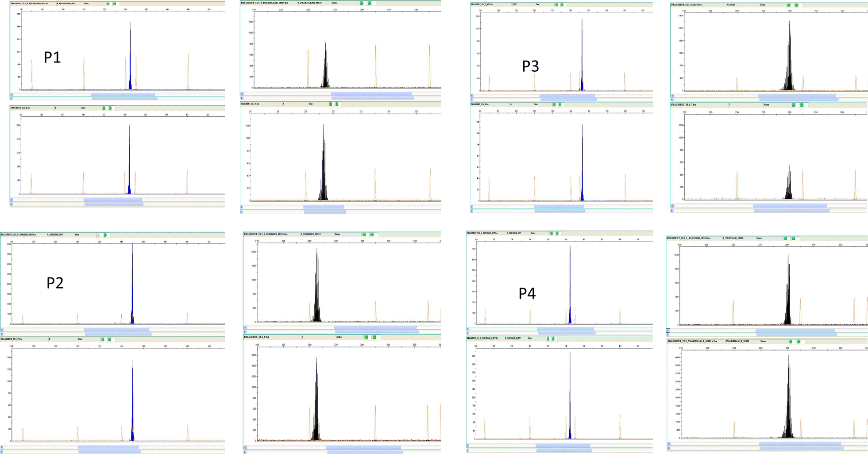This screenshot has width=868, height=454.
Task: Click first green flag in V_MS10 panel header
Action: point(789,5)
